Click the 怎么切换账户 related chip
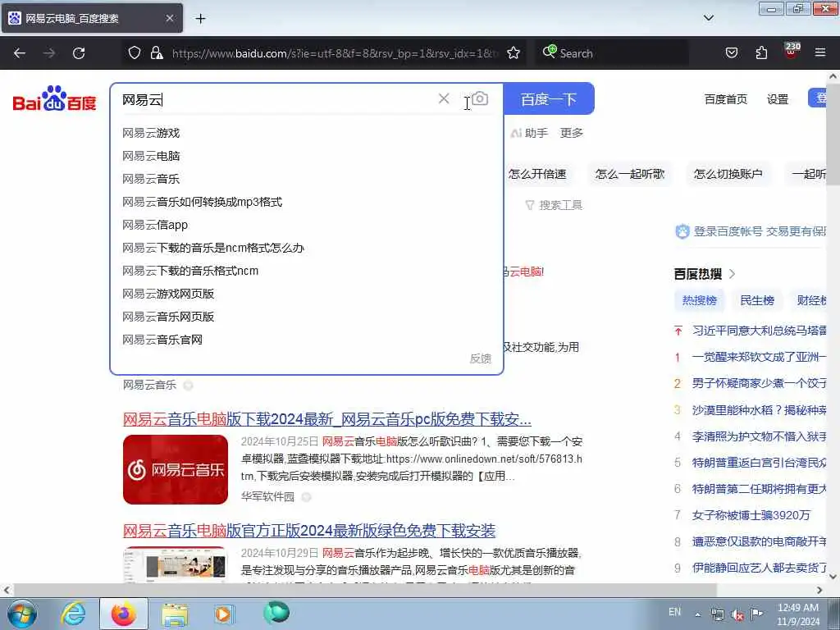This screenshot has height=630, width=840. tap(728, 174)
